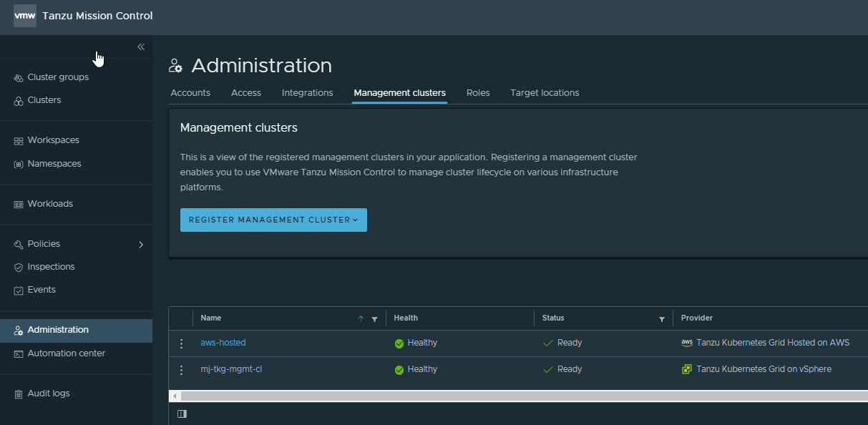This screenshot has width=868, height=425.
Task: Switch to the Access tab
Action: pyautogui.click(x=246, y=93)
